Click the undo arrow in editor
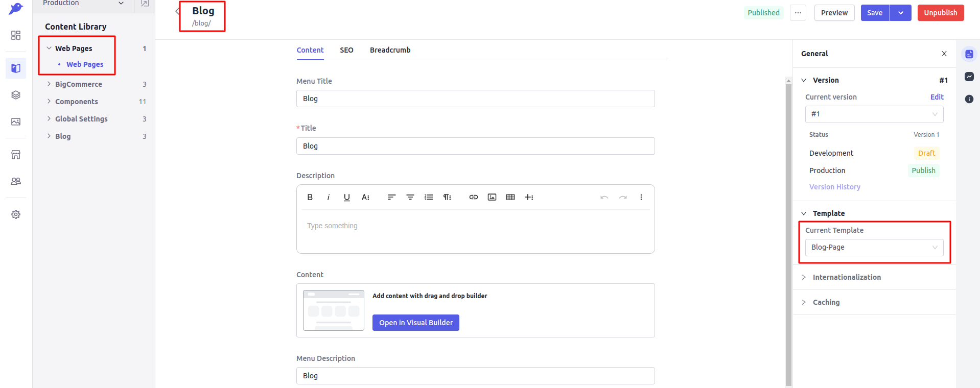This screenshot has width=980, height=388. pyautogui.click(x=604, y=197)
